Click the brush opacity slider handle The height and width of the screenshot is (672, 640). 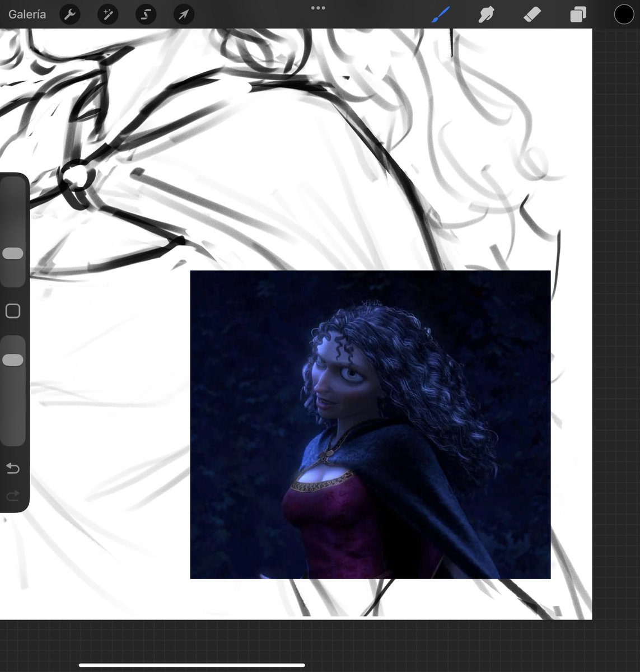click(13, 360)
